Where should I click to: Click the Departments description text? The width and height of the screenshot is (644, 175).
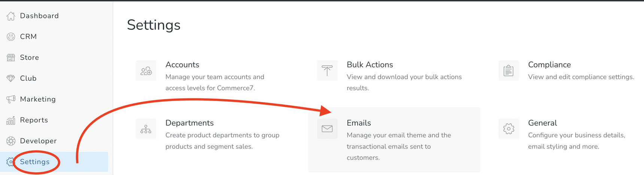[x=222, y=141]
